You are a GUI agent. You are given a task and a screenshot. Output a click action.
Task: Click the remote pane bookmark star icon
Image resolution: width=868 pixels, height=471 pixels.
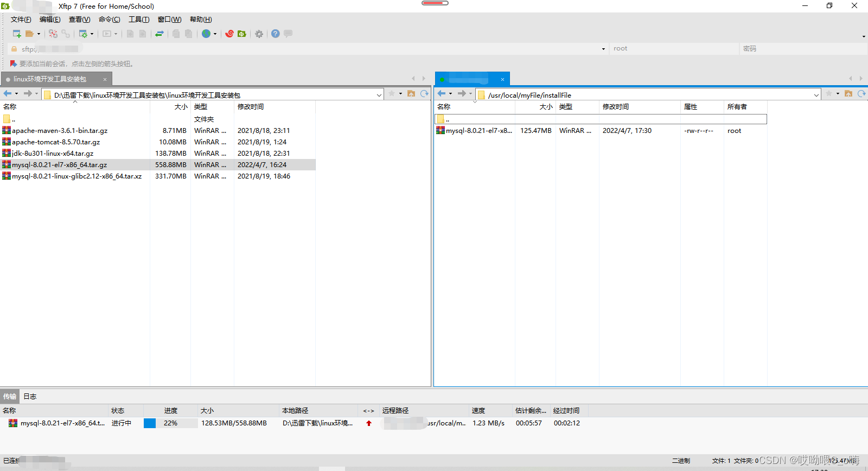[x=829, y=93]
